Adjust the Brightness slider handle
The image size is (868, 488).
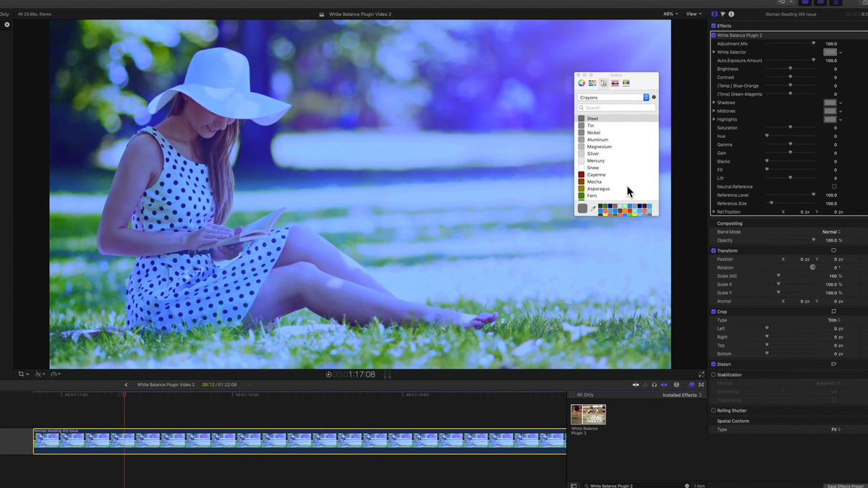tap(790, 69)
